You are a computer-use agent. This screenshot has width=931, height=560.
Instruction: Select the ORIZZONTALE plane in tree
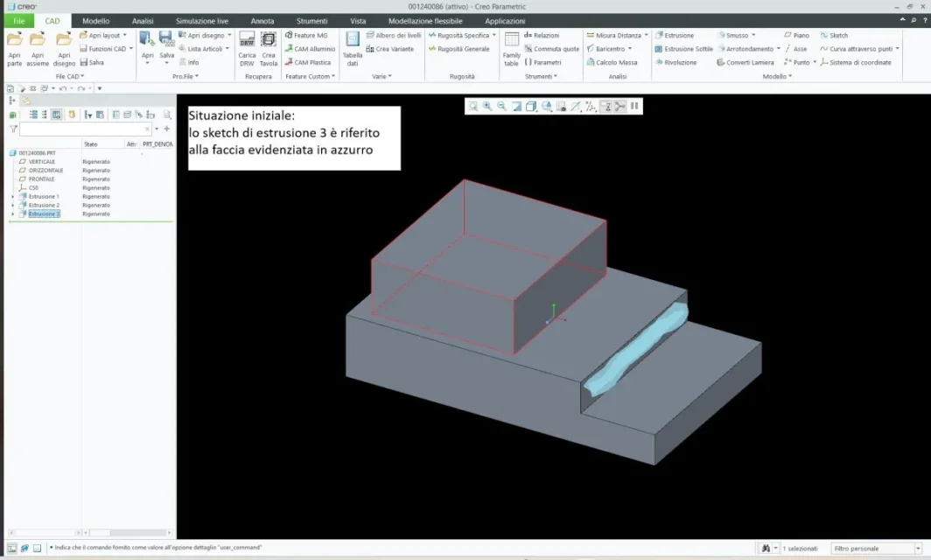(45, 171)
